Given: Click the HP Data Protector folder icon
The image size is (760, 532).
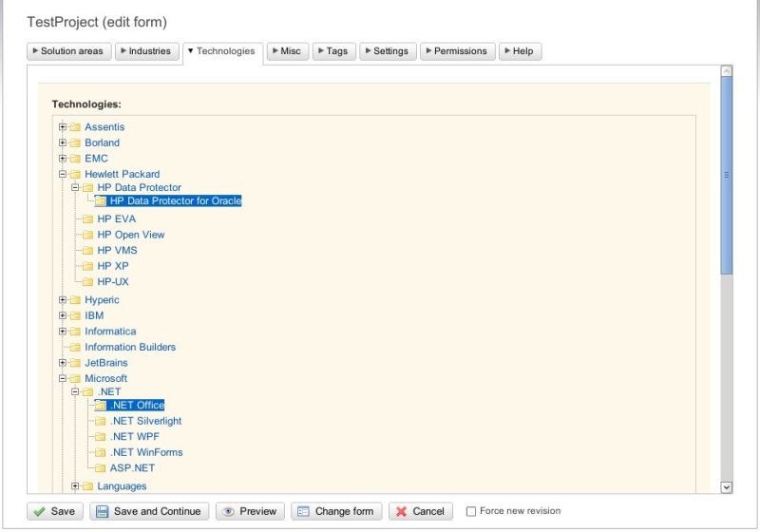Looking at the screenshot, I should pyautogui.click(x=87, y=187).
